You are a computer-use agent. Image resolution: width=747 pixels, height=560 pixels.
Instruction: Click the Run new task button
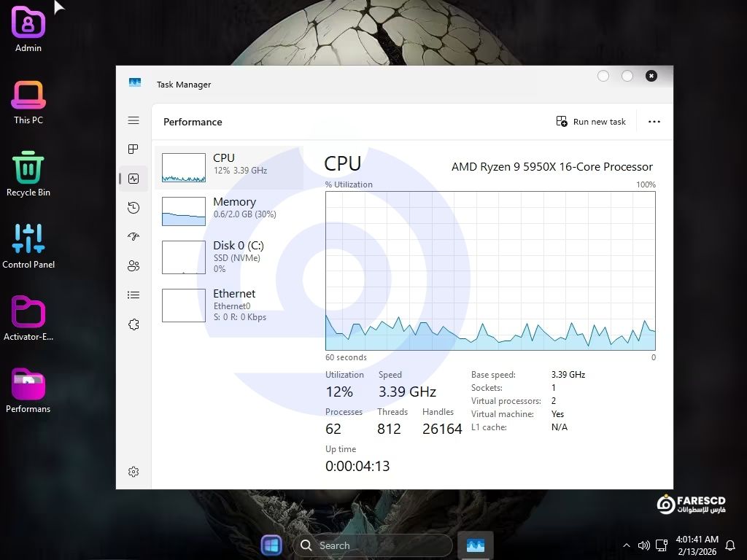point(591,122)
